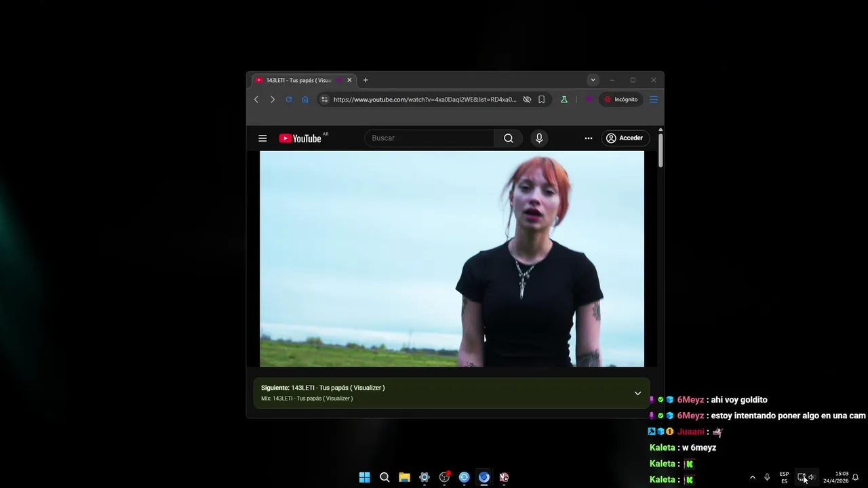Click the system tray microphone icon
Viewport: 868px width, 488px height.
pyautogui.click(x=767, y=477)
